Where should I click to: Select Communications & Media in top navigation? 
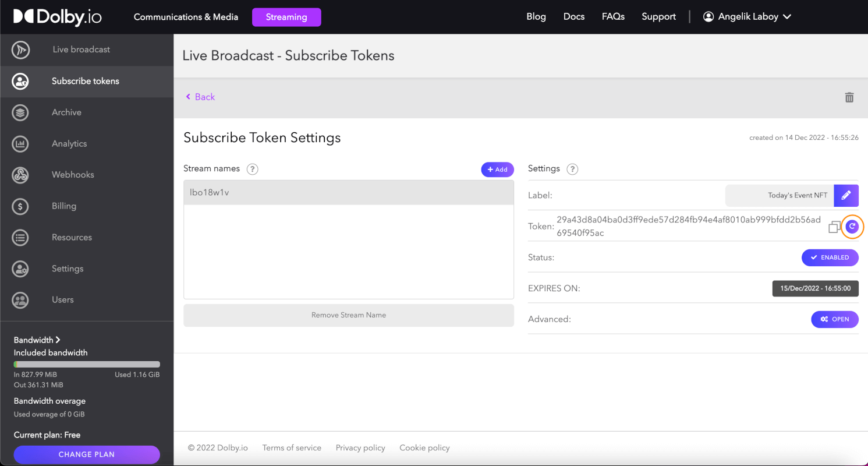pyautogui.click(x=186, y=17)
